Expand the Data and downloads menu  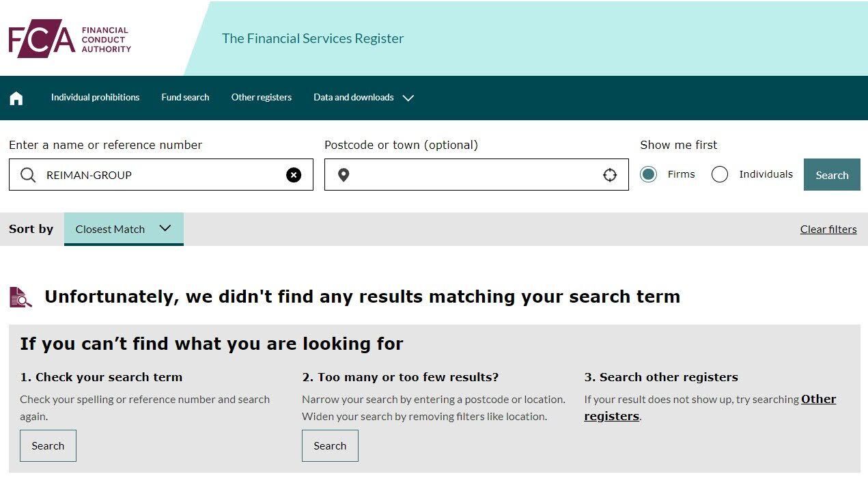(x=363, y=98)
